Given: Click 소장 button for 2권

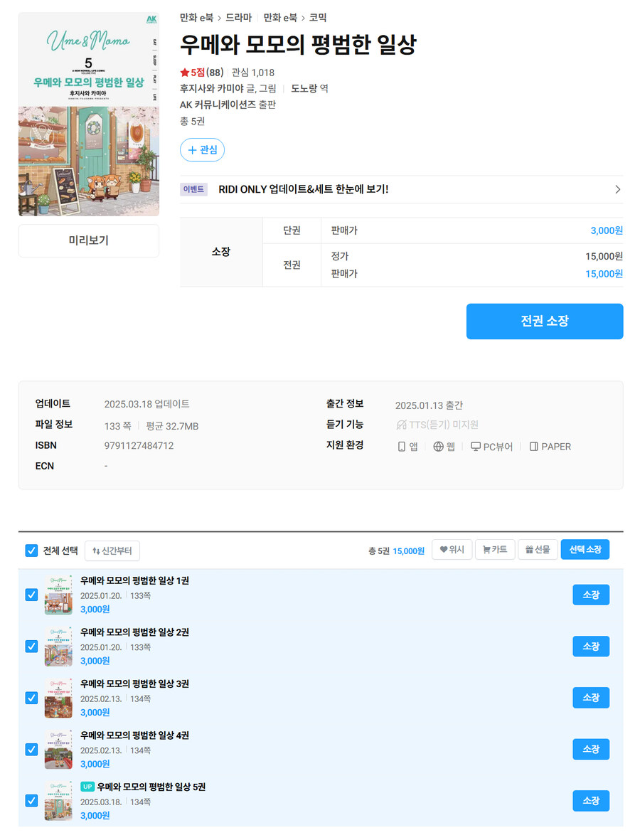Looking at the screenshot, I should point(591,647).
